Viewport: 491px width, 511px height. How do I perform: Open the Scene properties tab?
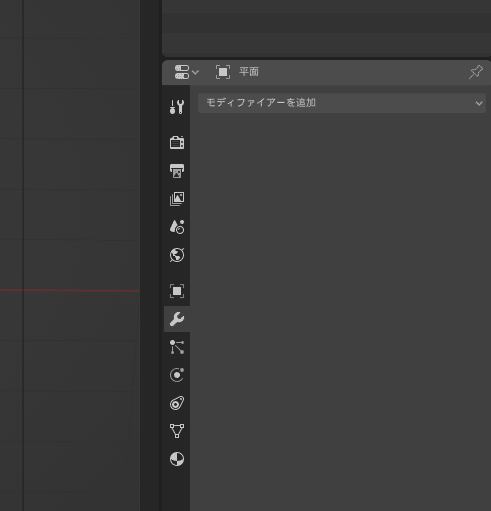[177, 227]
